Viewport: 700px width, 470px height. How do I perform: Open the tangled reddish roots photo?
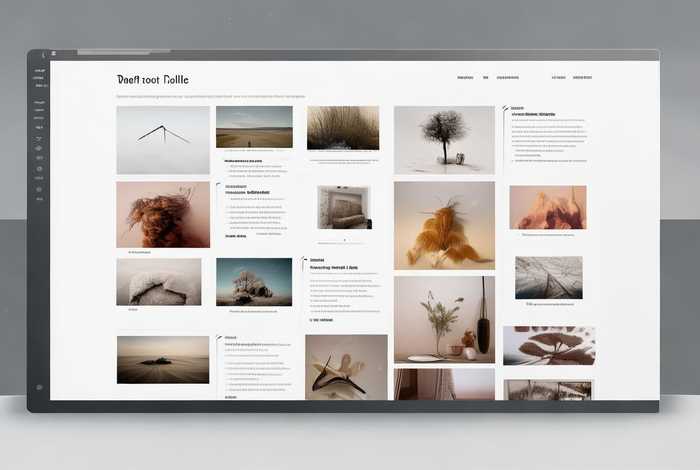163,214
